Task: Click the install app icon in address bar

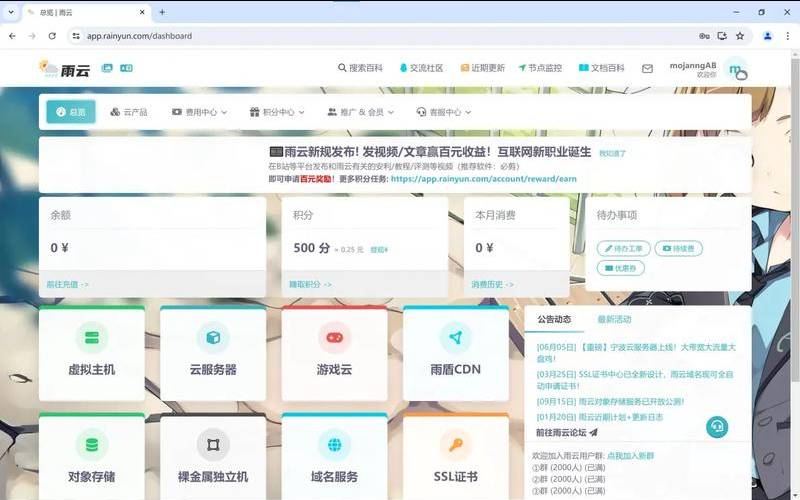Action: [x=722, y=36]
